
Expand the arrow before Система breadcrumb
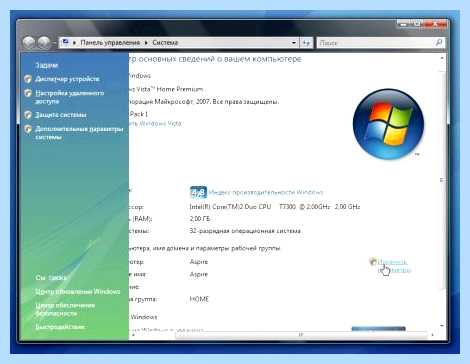(146, 43)
